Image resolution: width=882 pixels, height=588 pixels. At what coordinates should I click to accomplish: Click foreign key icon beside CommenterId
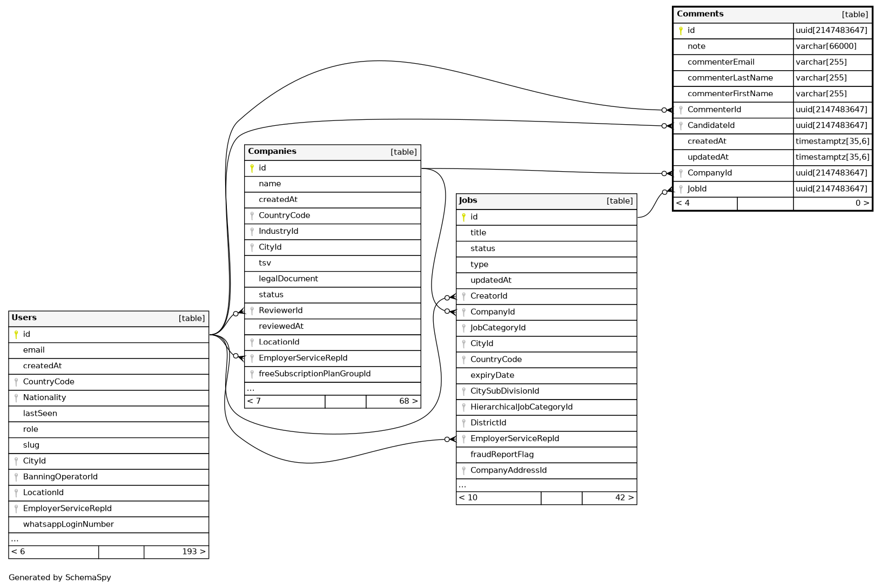tap(681, 110)
